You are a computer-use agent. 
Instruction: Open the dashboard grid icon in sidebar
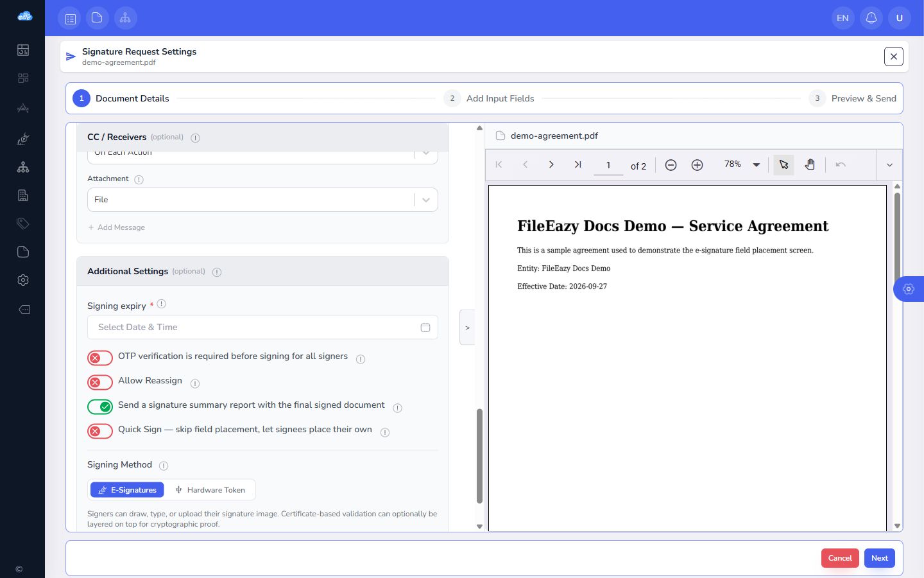click(x=23, y=78)
